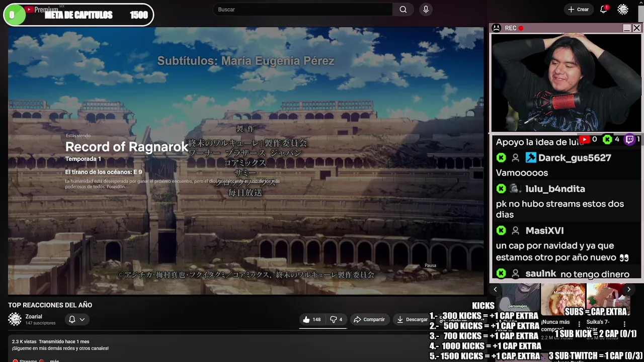Open the 'personajes' recommended video thumbnail
Screen dimensions: 644x362
click(518, 298)
